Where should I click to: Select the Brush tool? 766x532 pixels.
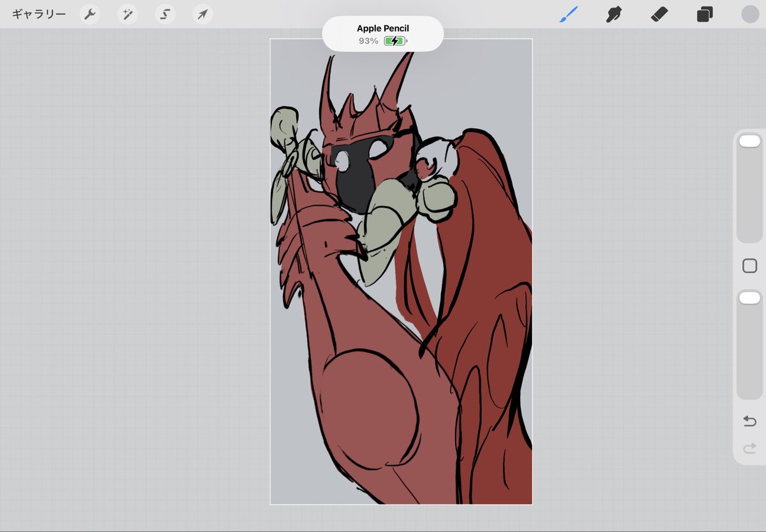coord(568,14)
